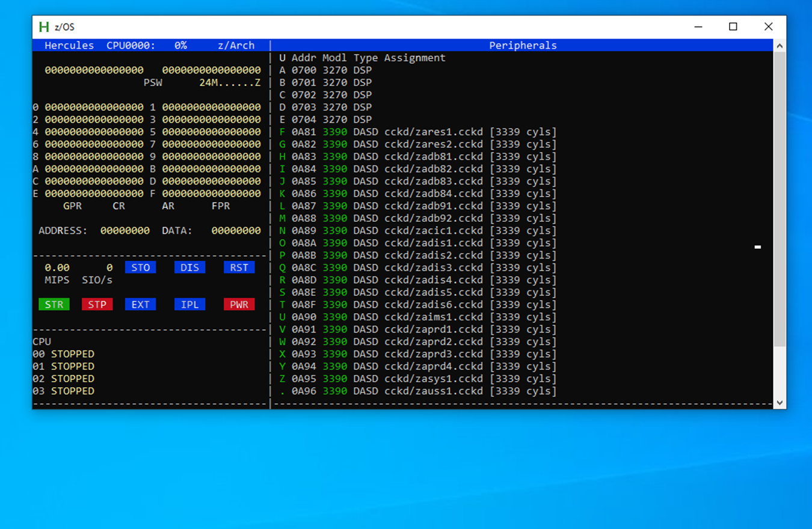This screenshot has height=529, width=812.
Task: Maximize the z/OS window
Action: (x=733, y=27)
